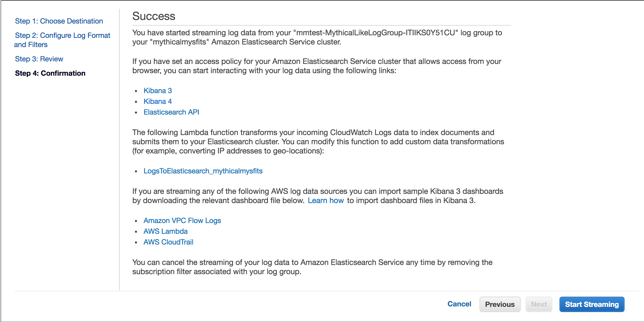The image size is (644, 322).
Task: Select Step 4: Confirmation heading
Action: [50, 73]
